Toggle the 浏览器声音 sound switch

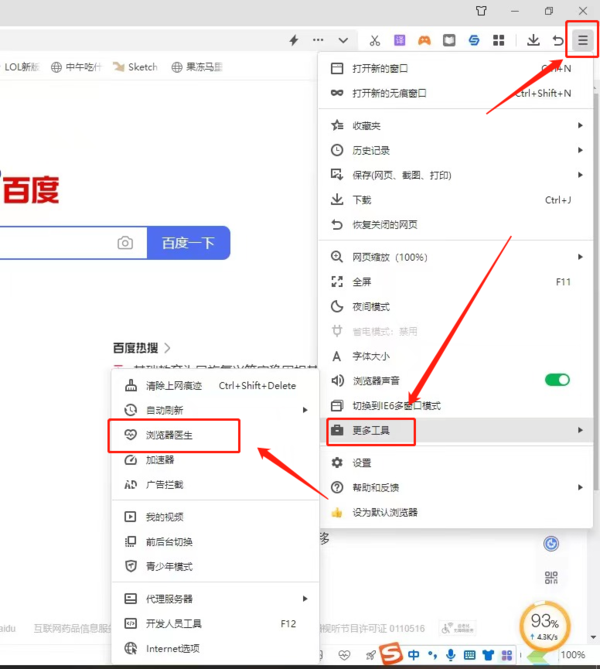click(x=557, y=380)
